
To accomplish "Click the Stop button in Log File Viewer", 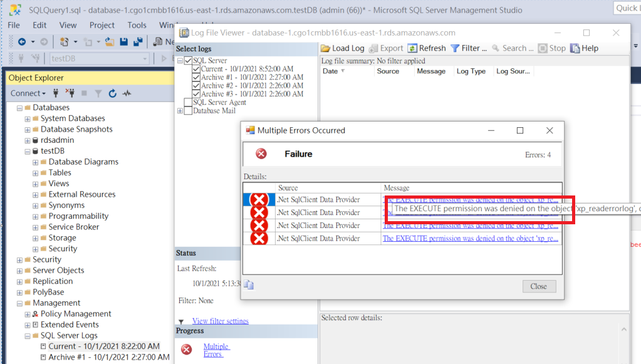I will pos(552,48).
